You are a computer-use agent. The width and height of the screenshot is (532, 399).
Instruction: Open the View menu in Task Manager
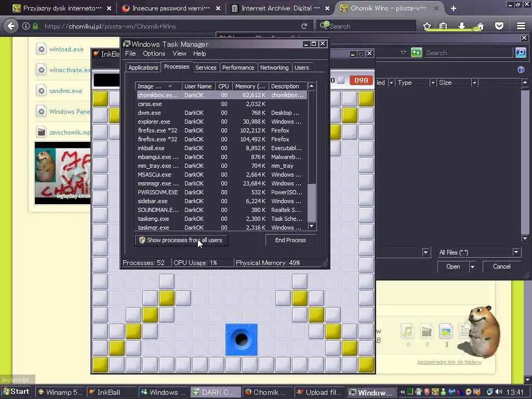179,54
